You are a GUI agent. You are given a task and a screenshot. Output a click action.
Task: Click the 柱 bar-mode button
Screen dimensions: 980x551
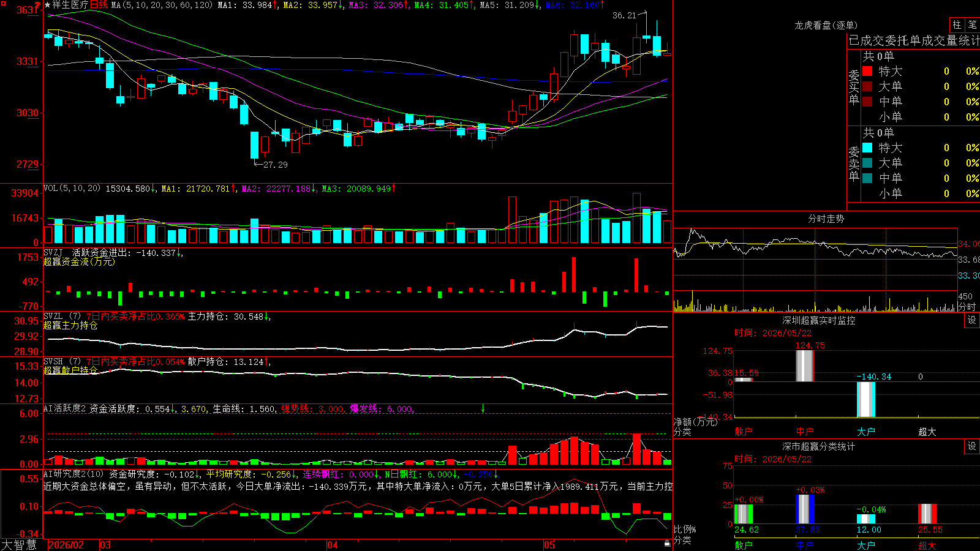click(957, 24)
